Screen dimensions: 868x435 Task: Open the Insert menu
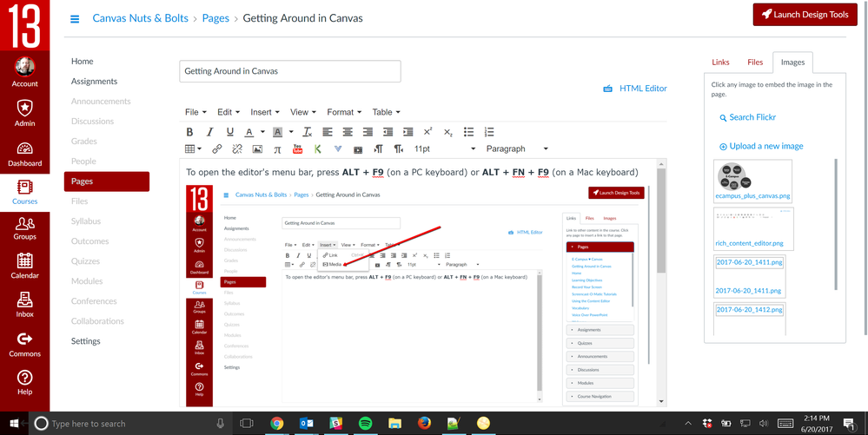pos(264,112)
